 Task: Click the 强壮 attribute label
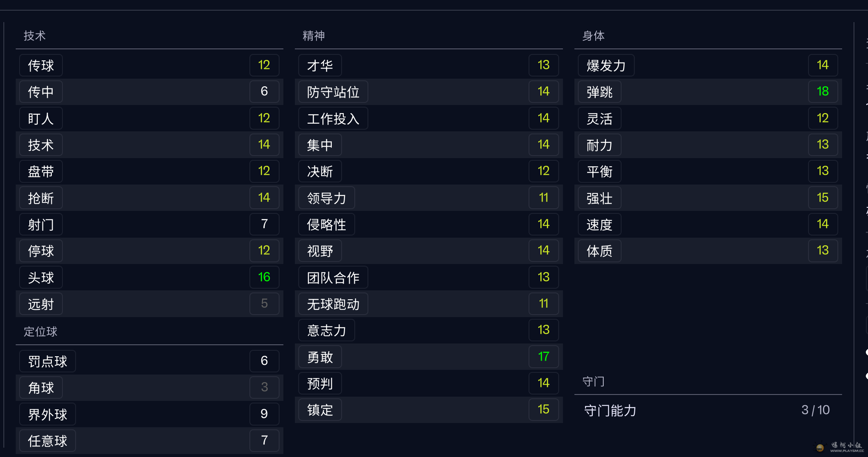pos(599,198)
